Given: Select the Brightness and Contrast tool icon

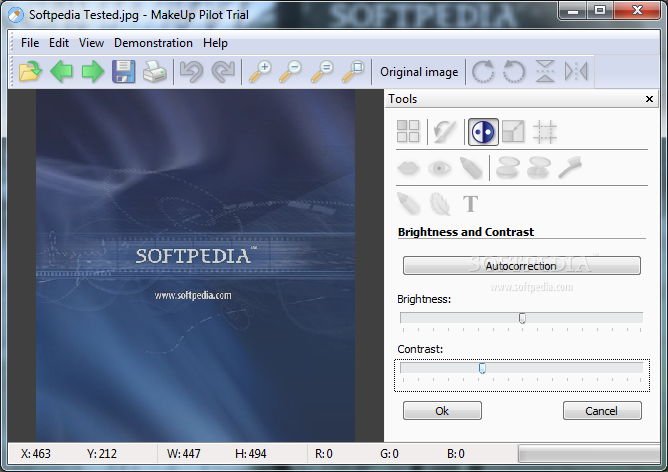Looking at the screenshot, I should [483, 132].
